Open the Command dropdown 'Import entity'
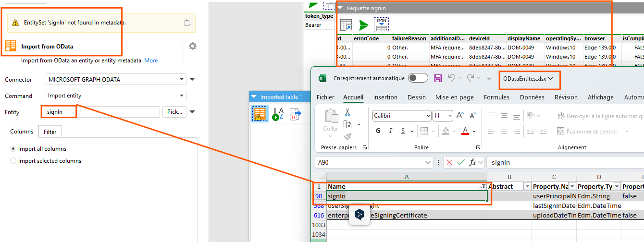 click(x=116, y=96)
